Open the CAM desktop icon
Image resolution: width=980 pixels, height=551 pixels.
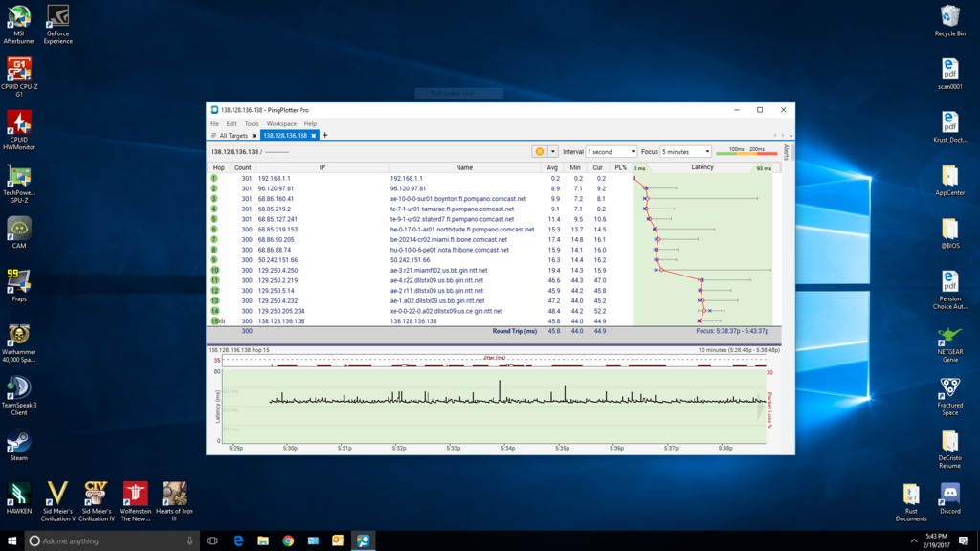(19, 233)
